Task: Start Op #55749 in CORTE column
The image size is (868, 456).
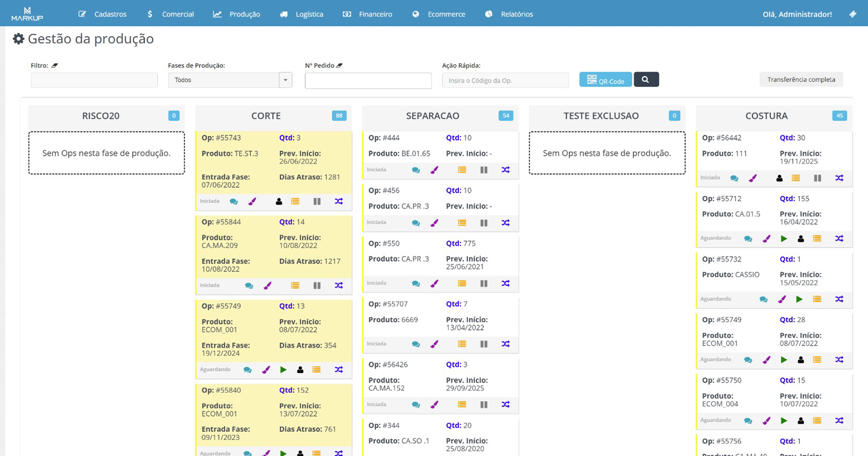Action: point(283,370)
